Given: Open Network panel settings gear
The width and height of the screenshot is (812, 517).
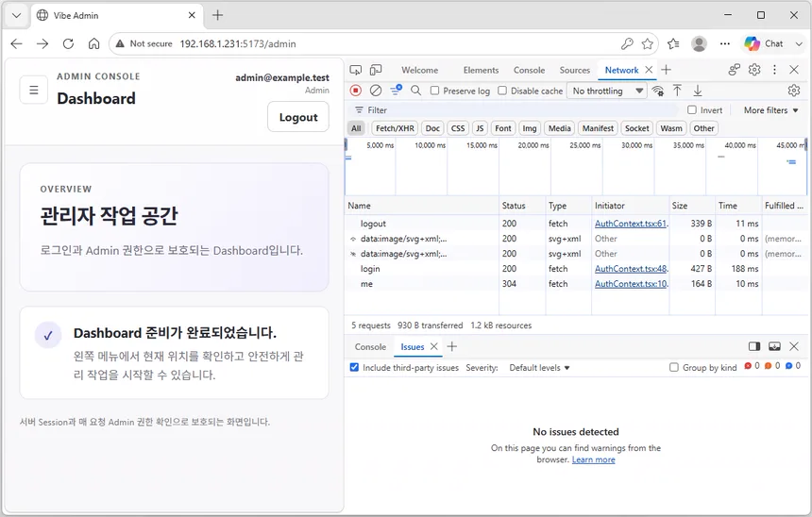Looking at the screenshot, I should (794, 91).
